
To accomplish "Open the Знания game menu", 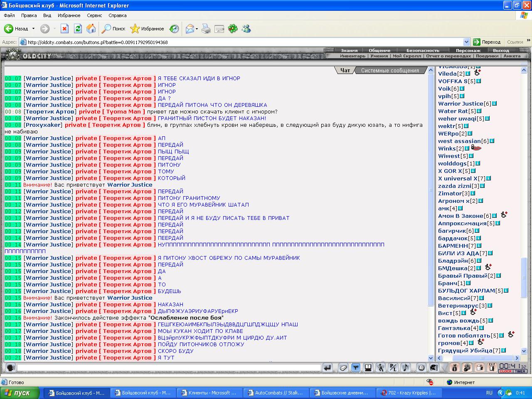I will coord(349,50).
